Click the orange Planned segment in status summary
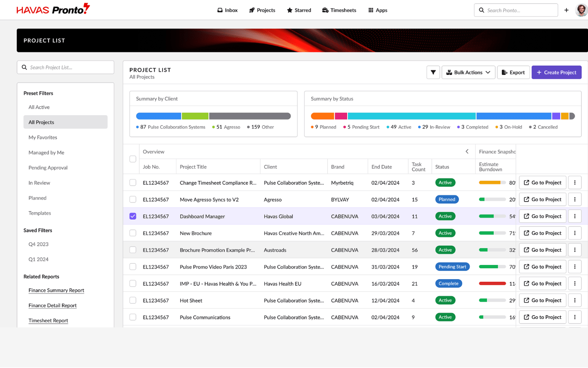The width and height of the screenshot is (588, 368). (323, 116)
